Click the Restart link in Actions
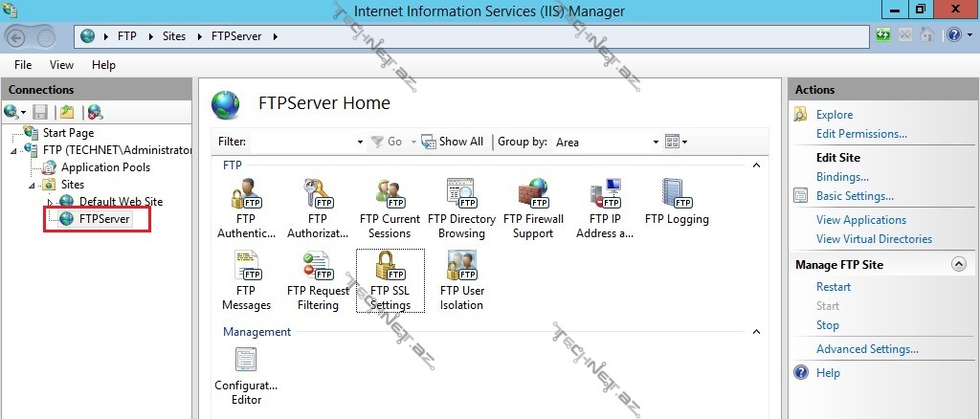980x419 pixels. [833, 287]
